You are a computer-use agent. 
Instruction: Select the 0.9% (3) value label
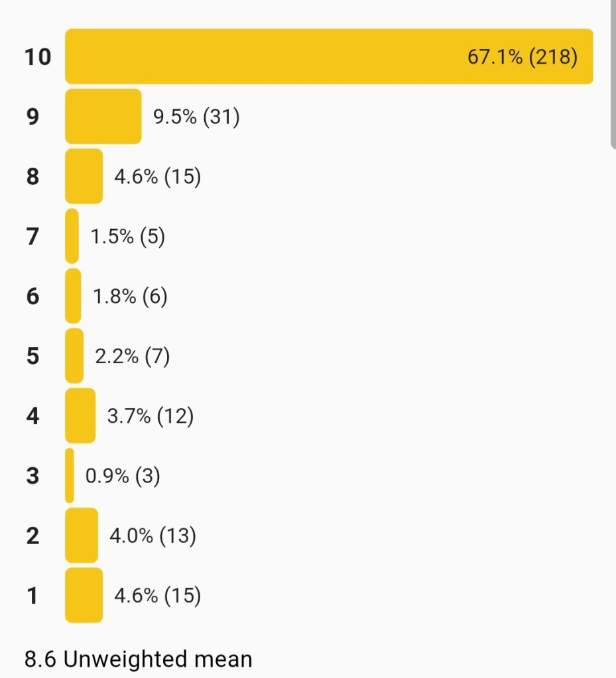point(123,476)
